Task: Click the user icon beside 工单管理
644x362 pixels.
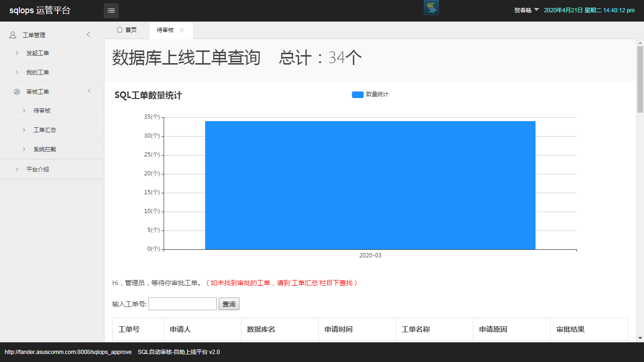Action: pyautogui.click(x=13, y=35)
